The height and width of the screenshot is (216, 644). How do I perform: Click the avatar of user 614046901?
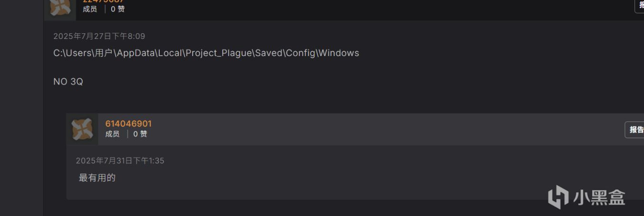click(82, 129)
